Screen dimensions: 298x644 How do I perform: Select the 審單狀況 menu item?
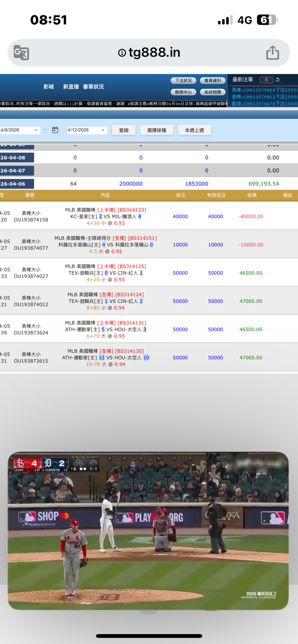(93, 87)
